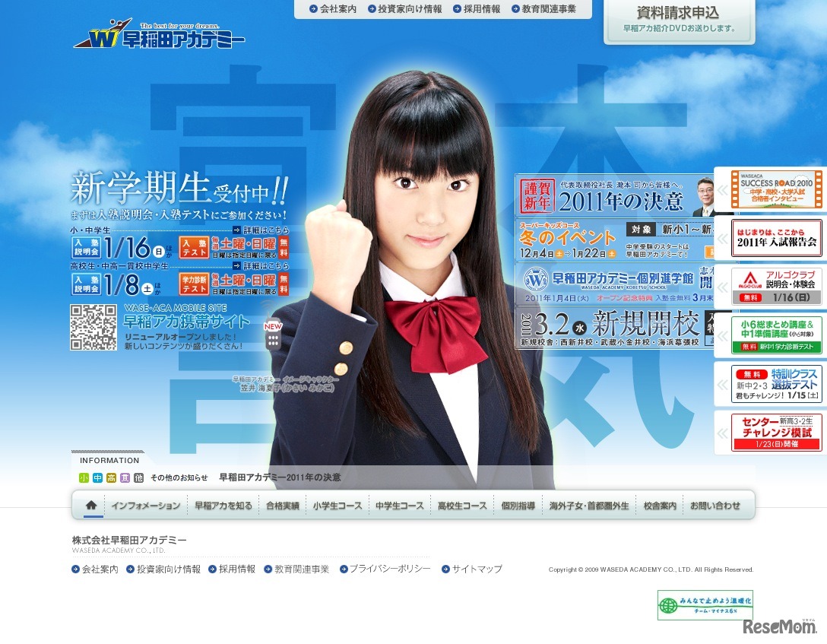
Task: Click arrow icon beside footer サイトマップ
Action: (445, 569)
